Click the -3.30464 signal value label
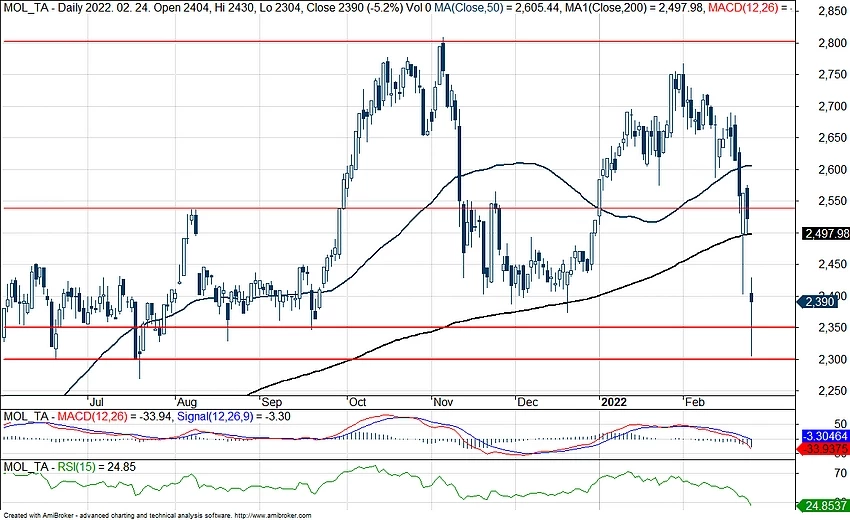The image size is (850, 520). [x=825, y=436]
